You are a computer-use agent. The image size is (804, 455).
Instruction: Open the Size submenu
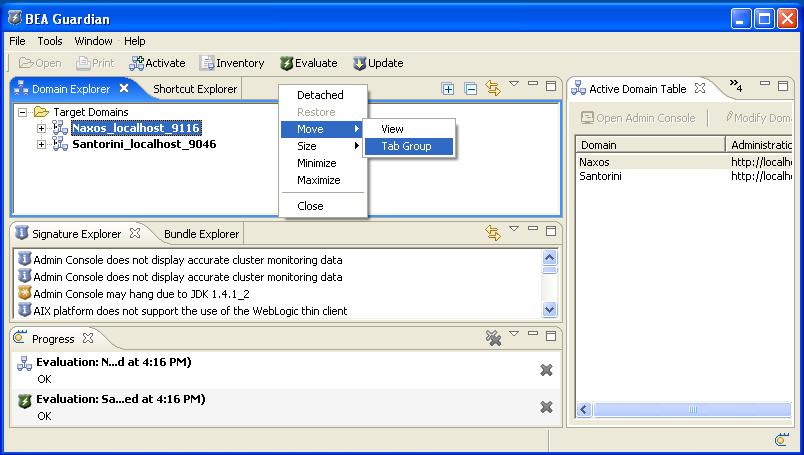[323, 146]
